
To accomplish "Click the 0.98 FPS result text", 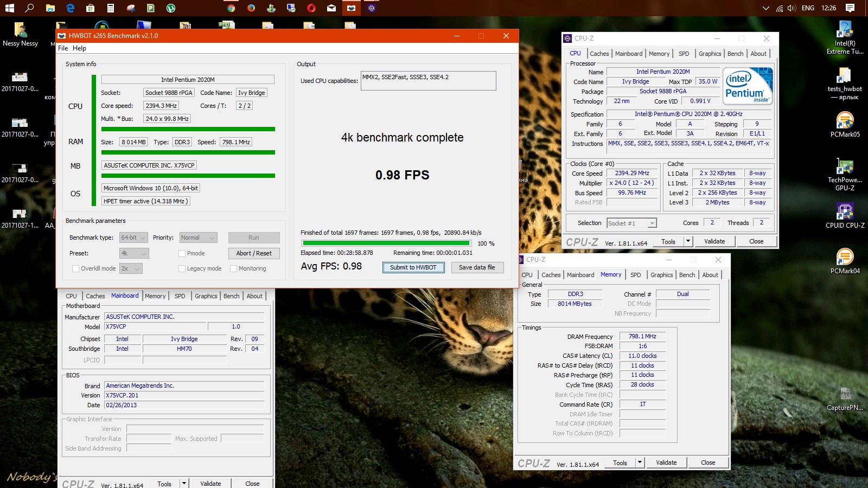I will (x=402, y=175).
